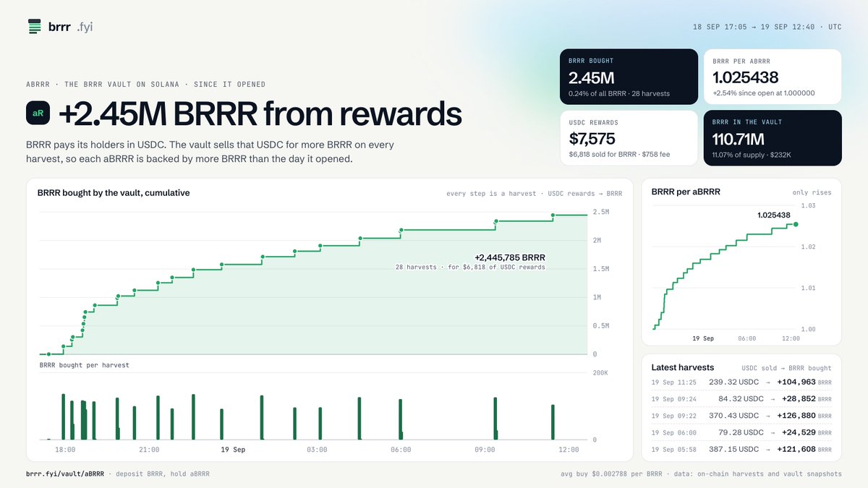Click the Latest harvests heading
Image resolution: width=868 pixels, height=488 pixels.
tap(682, 367)
